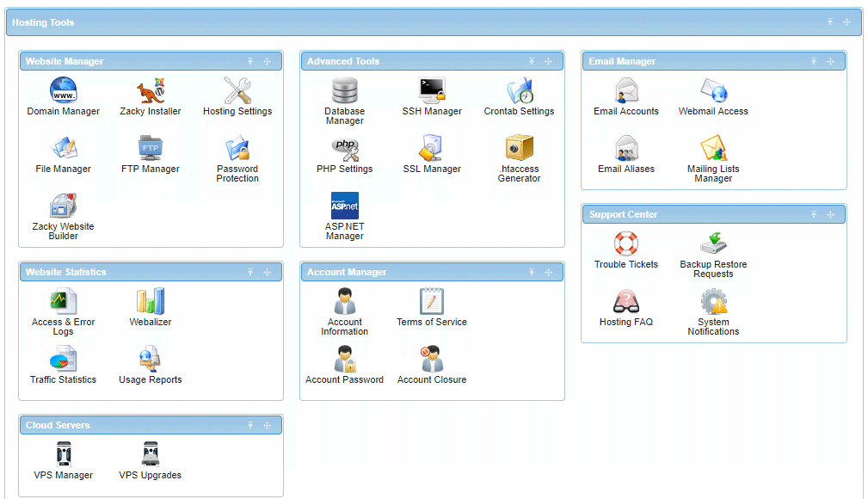Screen dimensions: 868x499
Task: Collapse the main Hosting Tools section
Action: (x=830, y=22)
